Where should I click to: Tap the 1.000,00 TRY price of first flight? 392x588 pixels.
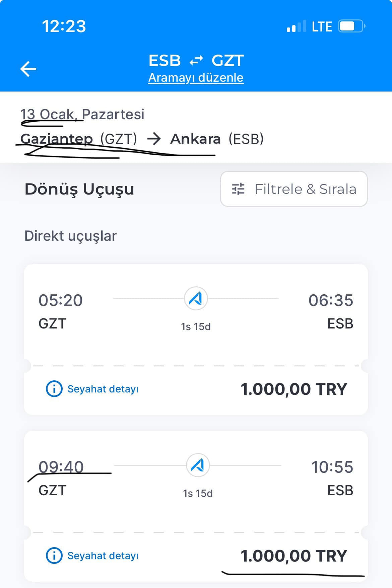point(293,389)
